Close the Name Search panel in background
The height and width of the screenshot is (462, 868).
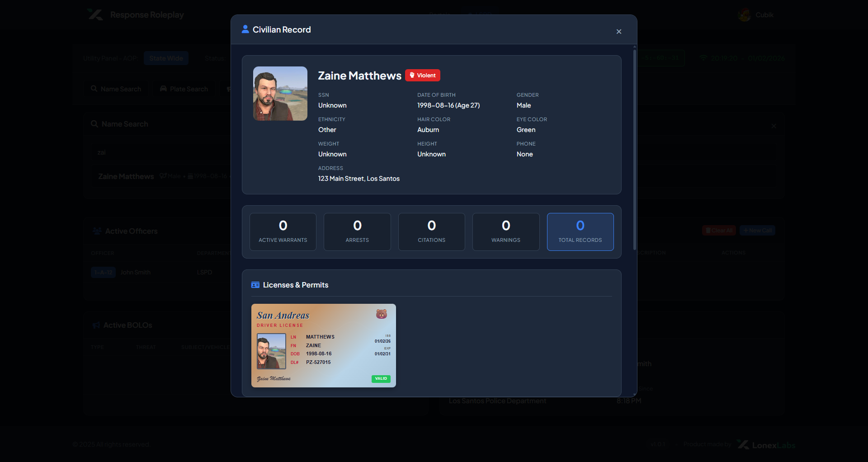tap(774, 126)
